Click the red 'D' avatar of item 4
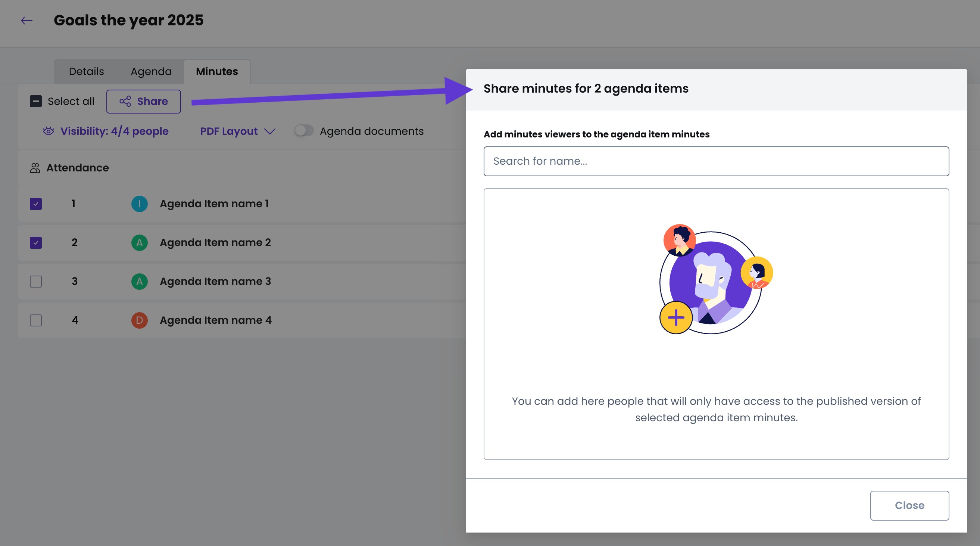This screenshot has height=546, width=980. [x=139, y=320]
